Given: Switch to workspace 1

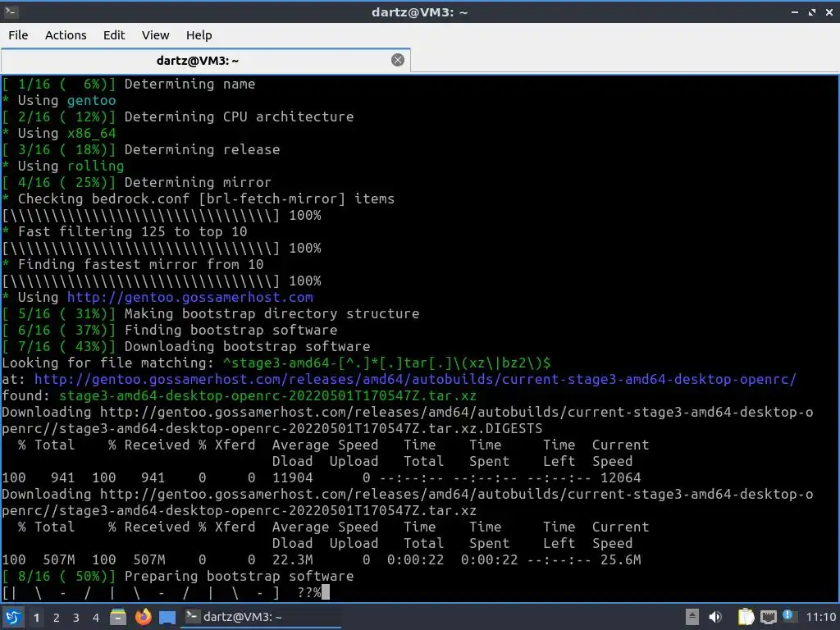Looking at the screenshot, I should tap(36, 618).
